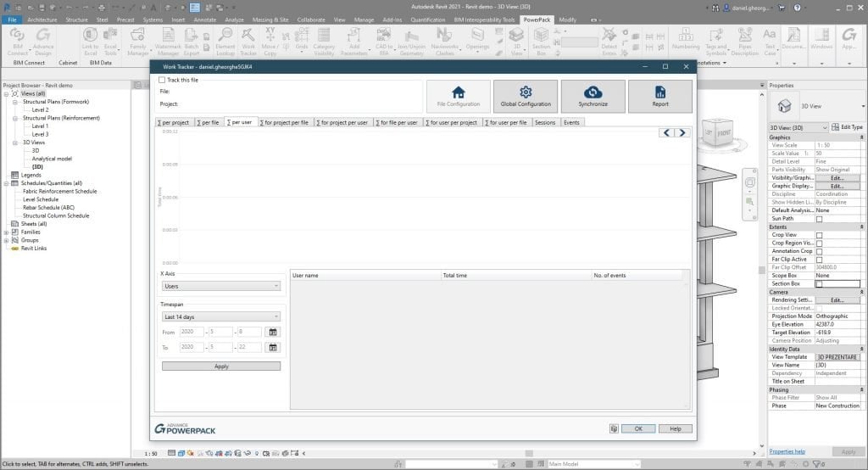Click the Apply button under Timespan
The width and height of the screenshot is (868, 470).
[221, 366]
